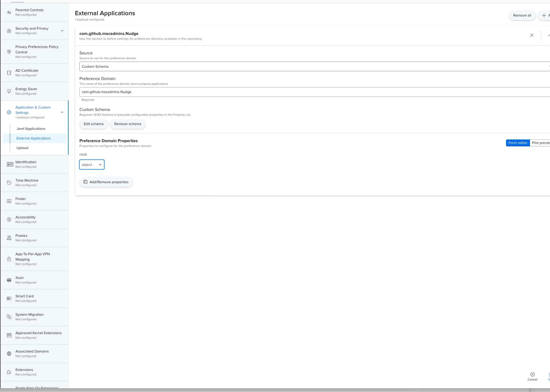550x392 pixels.
Task: Select the Upload sub-item
Action: coord(22,148)
